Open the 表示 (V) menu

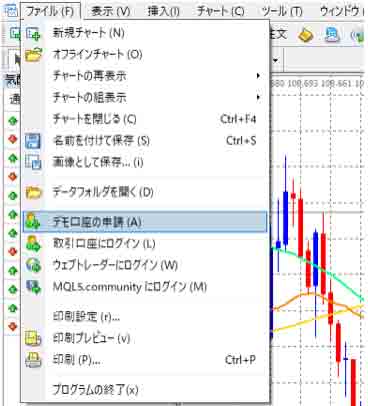(x=110, y=12)
